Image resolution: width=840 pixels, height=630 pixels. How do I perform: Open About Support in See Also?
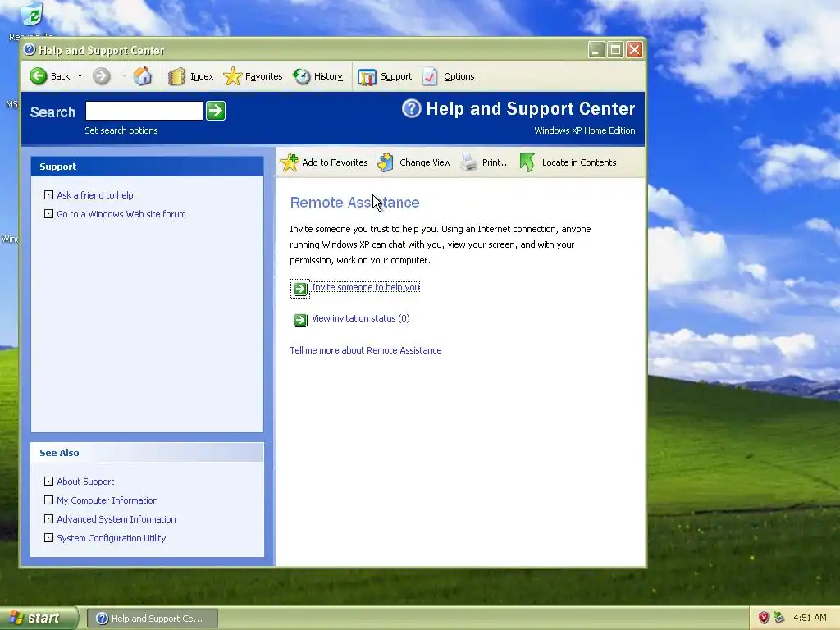[x=85, y=482]
